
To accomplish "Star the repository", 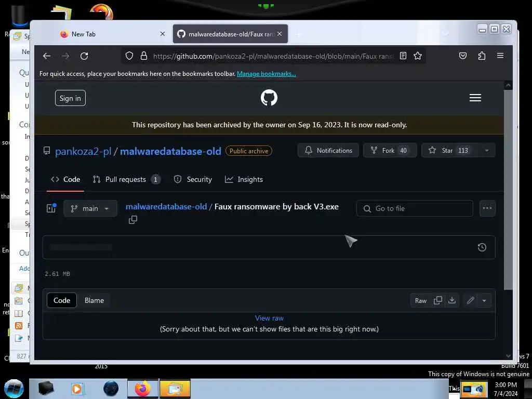I will click(450, 150).
